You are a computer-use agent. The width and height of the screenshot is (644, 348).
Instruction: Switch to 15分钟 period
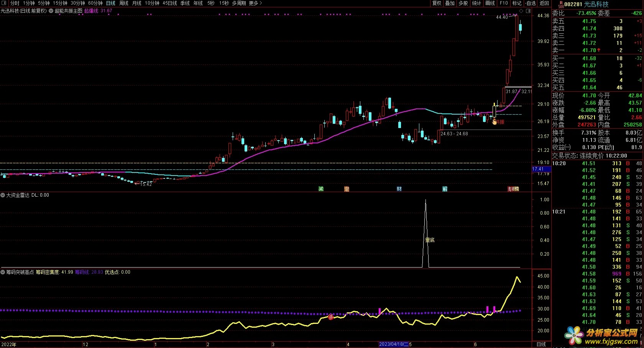point(60,3)
